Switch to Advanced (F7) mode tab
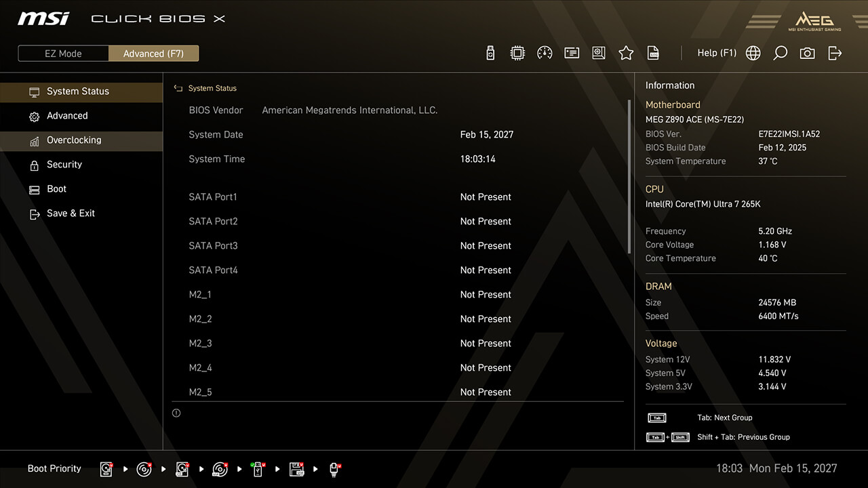The height and width of the screenshot is (488, 868). [x=153, y=54]
